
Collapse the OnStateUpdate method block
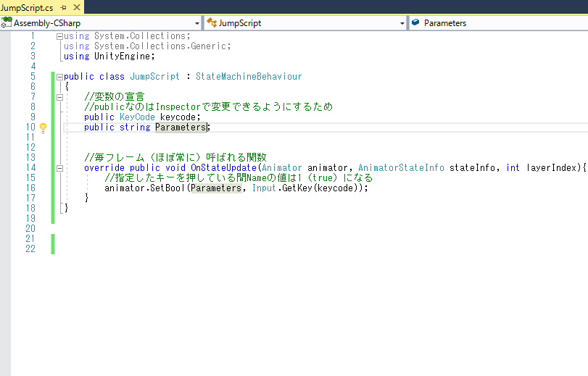click(x=59, y=168)
